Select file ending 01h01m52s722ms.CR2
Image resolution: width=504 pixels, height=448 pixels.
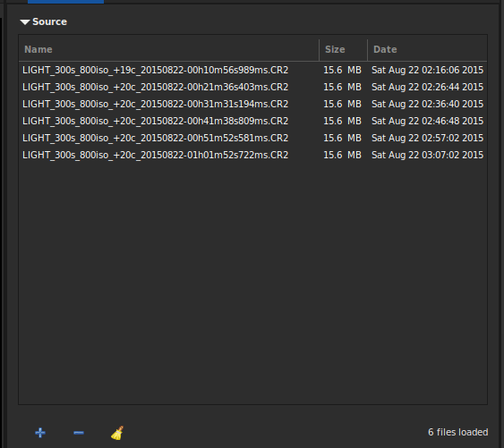[155, 155]
